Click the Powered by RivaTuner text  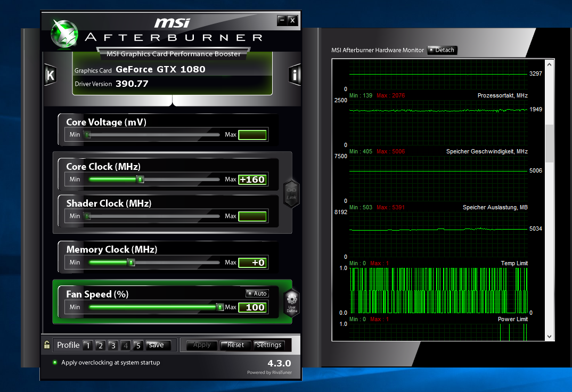click(269, 372)
